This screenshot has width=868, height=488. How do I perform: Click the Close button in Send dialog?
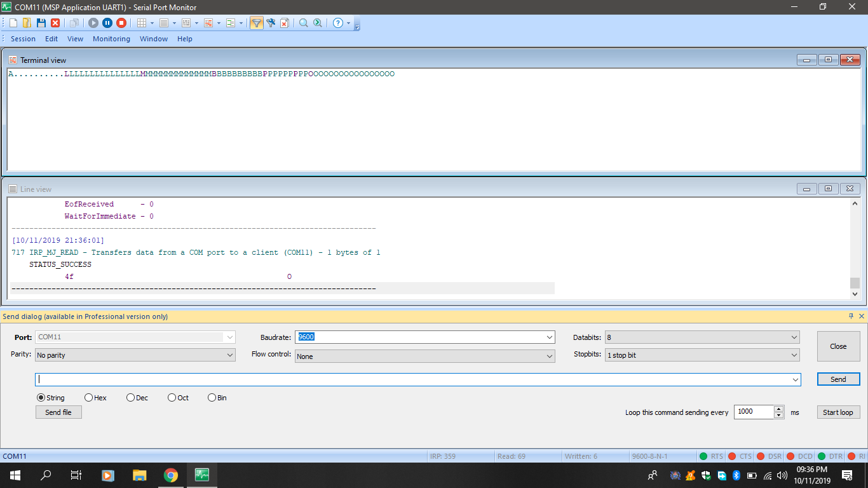pos(838,346)
